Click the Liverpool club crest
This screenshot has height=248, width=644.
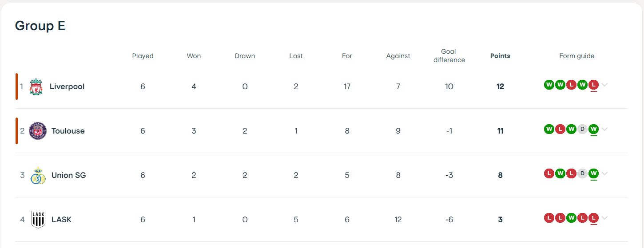pyautogui.click(x=36, y=87)
